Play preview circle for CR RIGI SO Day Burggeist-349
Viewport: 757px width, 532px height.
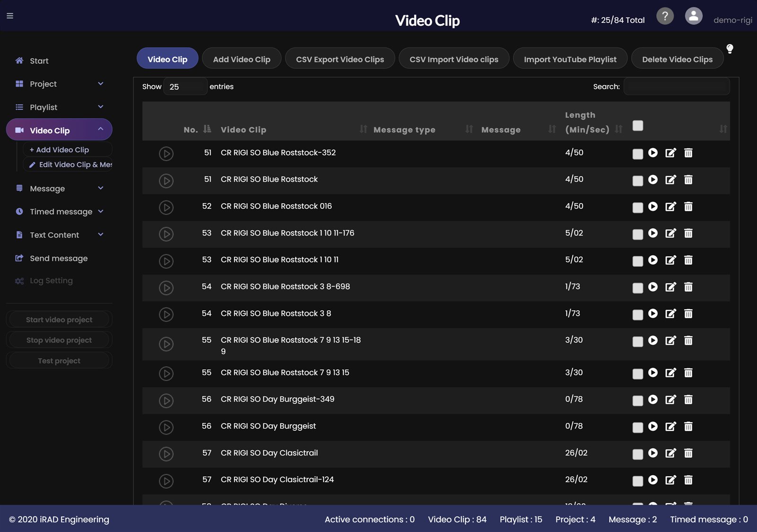click(x=166, y=401)
